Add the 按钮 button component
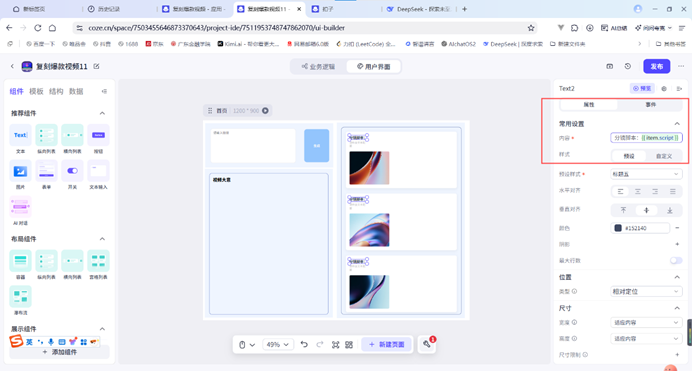 click(x=98, y=135)
